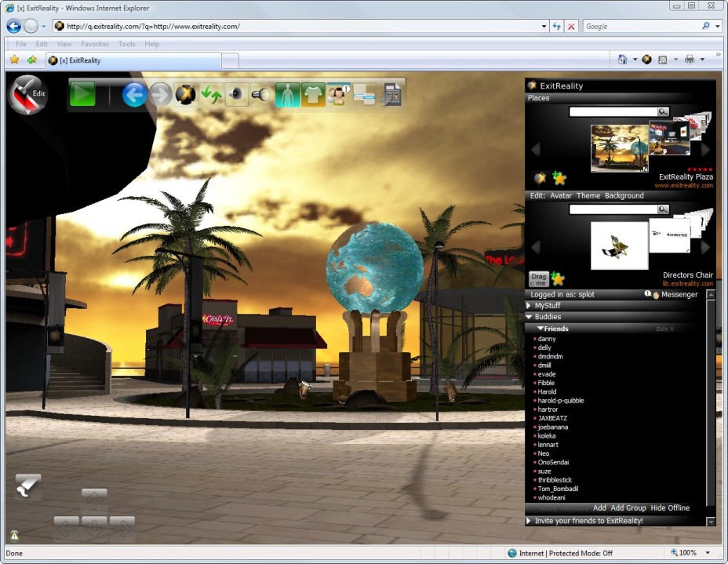Screen dimensions: 728x564
Task: Select the Theme edit option
Action: (x=588, y=195)
